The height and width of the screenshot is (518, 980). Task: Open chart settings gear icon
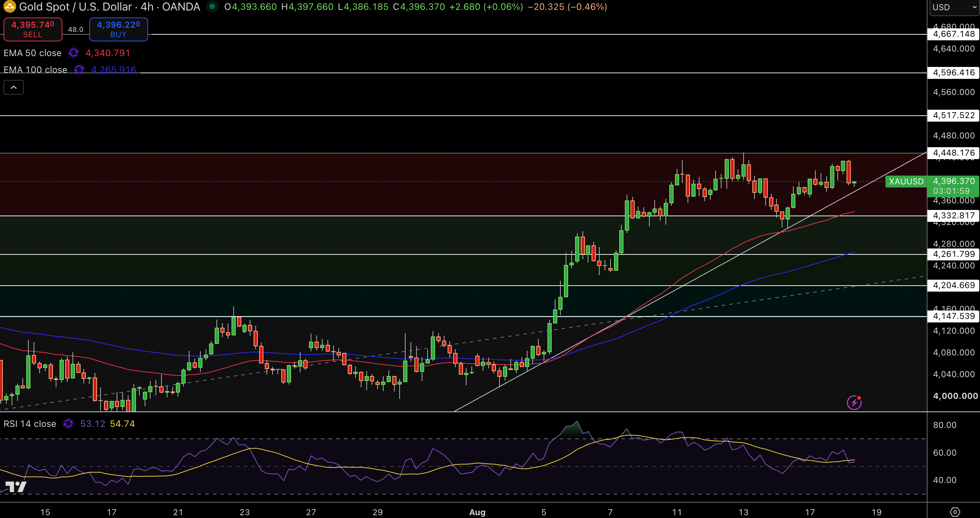click(955, 512)
